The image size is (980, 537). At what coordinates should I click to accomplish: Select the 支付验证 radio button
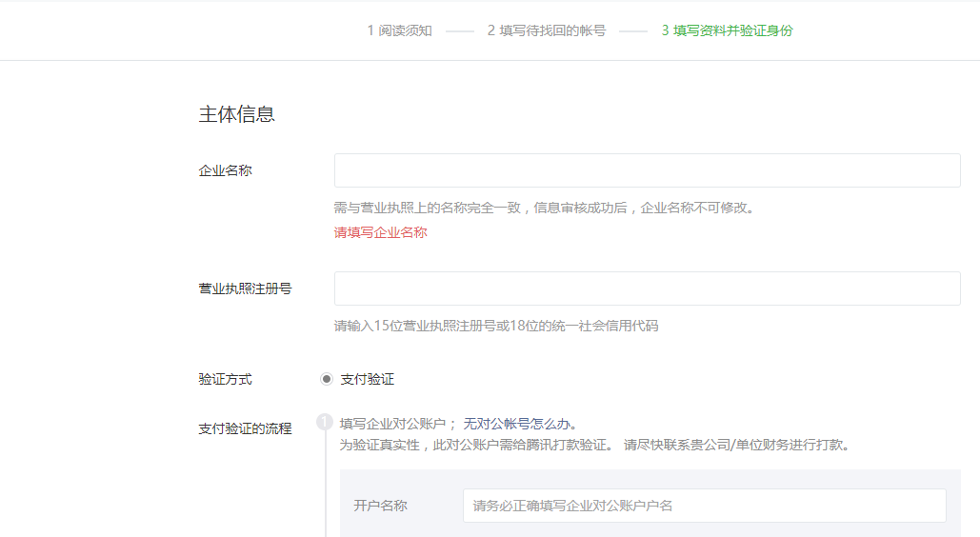[327, 379]
